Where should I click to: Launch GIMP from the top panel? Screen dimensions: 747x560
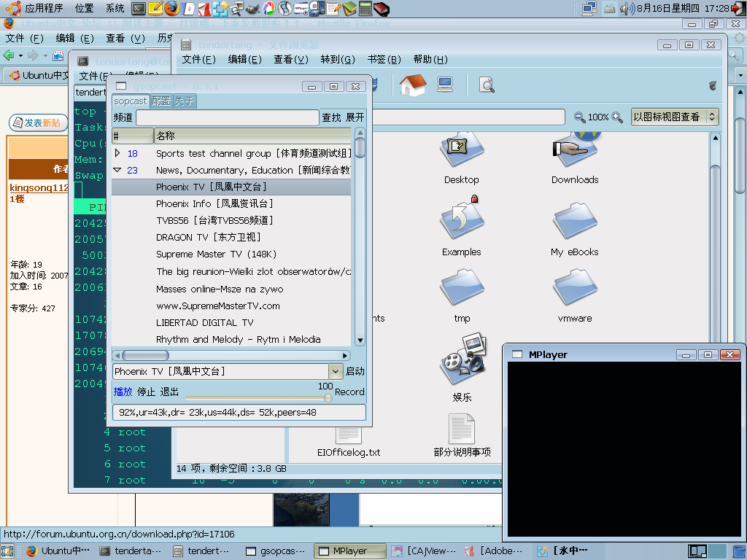coord(252,9)
